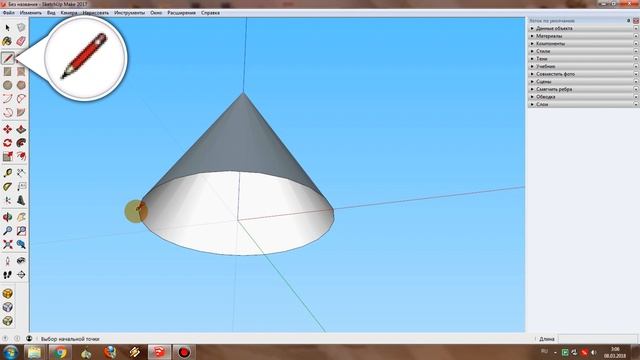Open the Extension Warehouse icon

7,320
